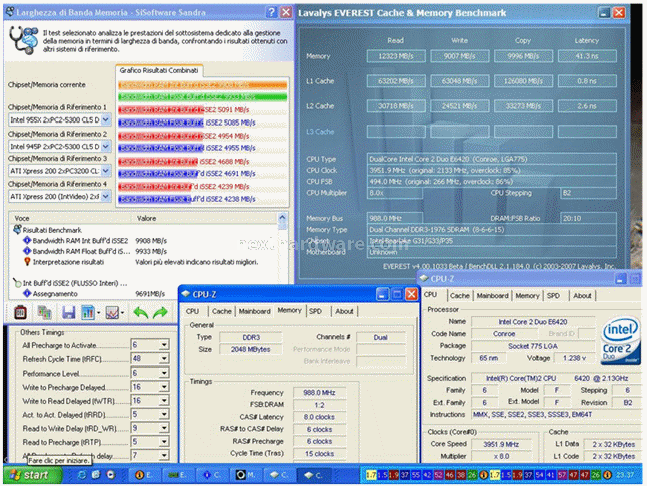The width and height of the screenshot is (647, 486).
Task: Open the Refresh Cycle Time (tRFC) dropdown
Action: (164, 359)
